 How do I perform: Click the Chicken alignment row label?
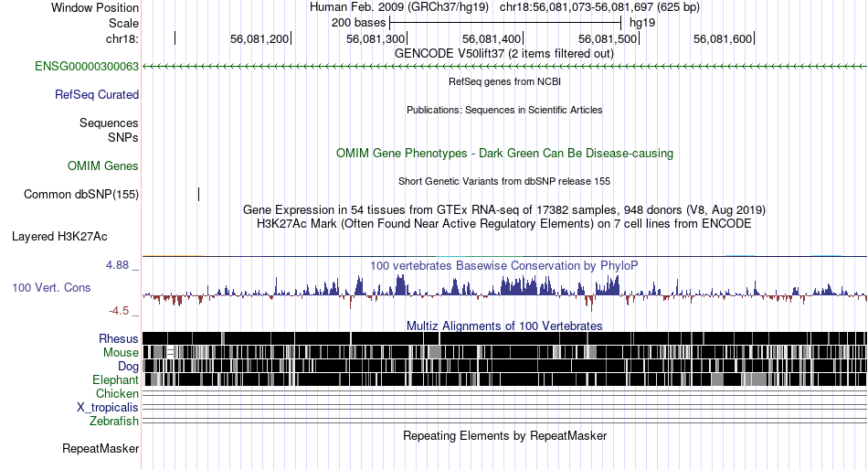point(117,393)
